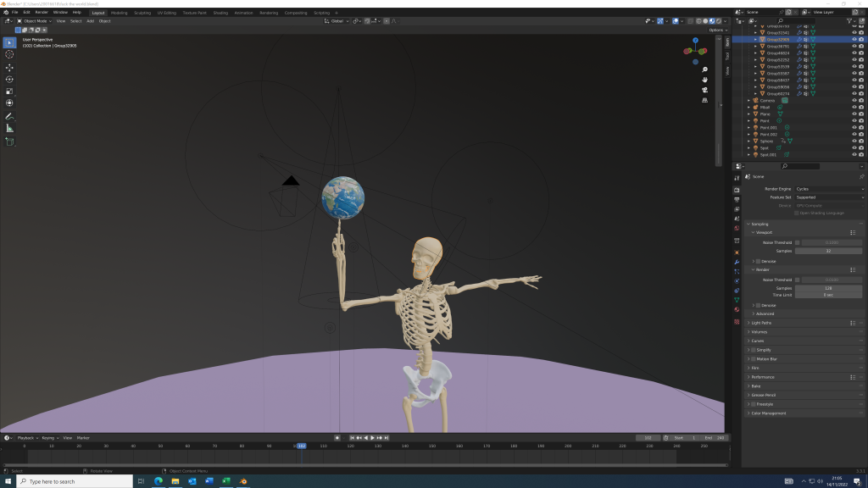Open the Render menu
Image resolution: width=868 pixels, height=488 pixels.
click(42, 13)
